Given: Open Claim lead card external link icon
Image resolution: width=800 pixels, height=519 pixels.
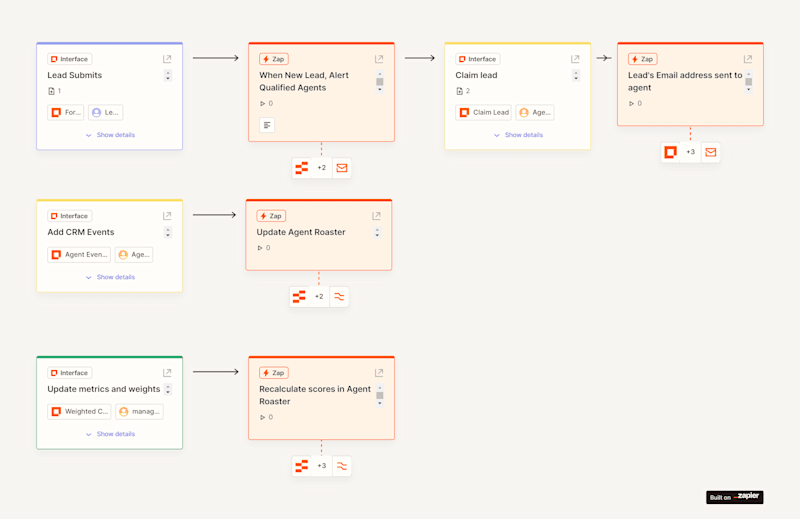Looking at the screenshot, I should tap(575, 59).
